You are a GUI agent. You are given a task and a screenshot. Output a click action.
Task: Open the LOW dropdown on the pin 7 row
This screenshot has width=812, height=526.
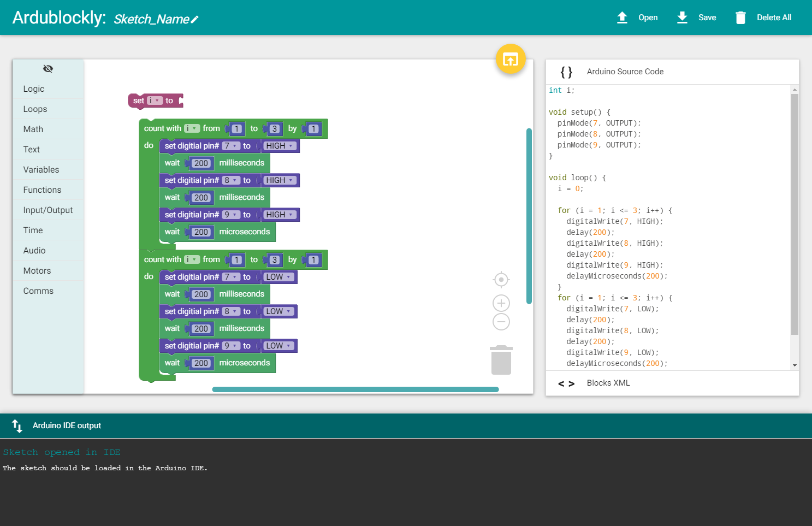pos(278,277)
